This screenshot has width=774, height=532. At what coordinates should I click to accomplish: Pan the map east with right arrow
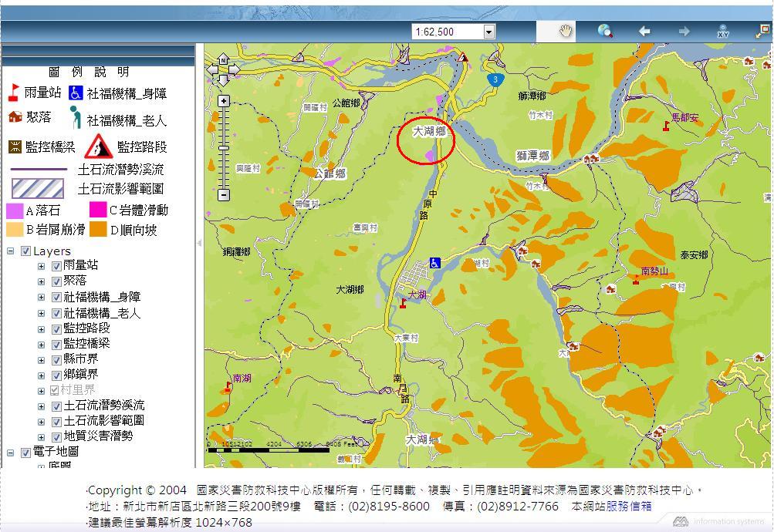(x=234, y=69)
